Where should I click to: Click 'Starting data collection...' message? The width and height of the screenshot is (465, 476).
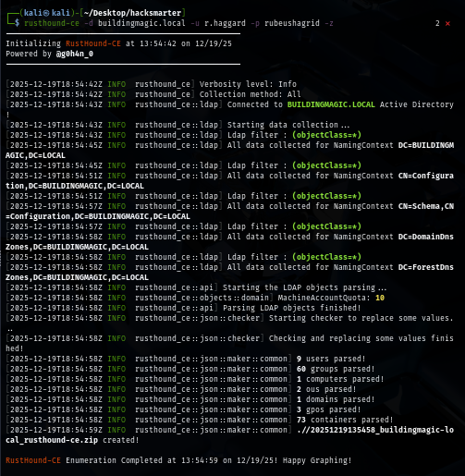[x=288, y=125]
